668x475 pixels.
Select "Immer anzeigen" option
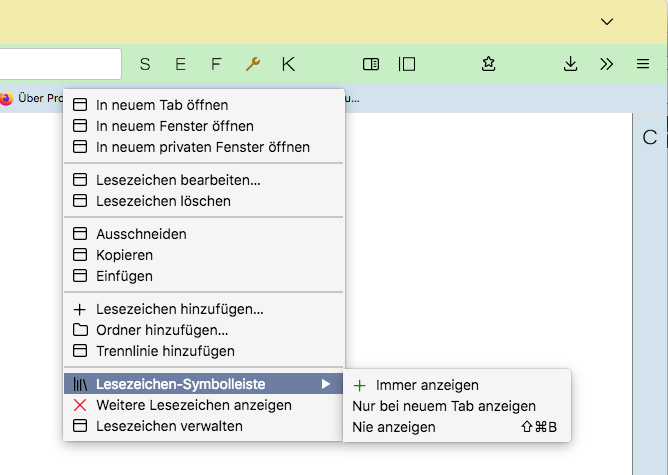427,385
